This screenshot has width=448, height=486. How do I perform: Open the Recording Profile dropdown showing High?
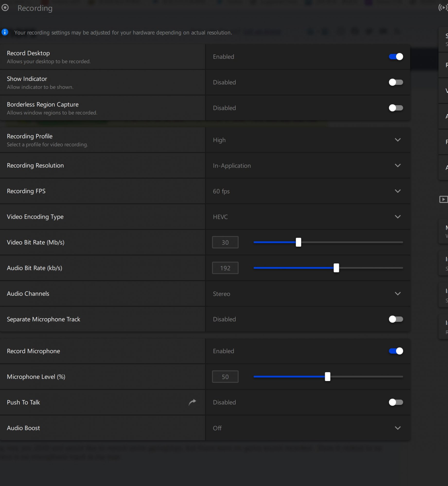tap(307, 140)
